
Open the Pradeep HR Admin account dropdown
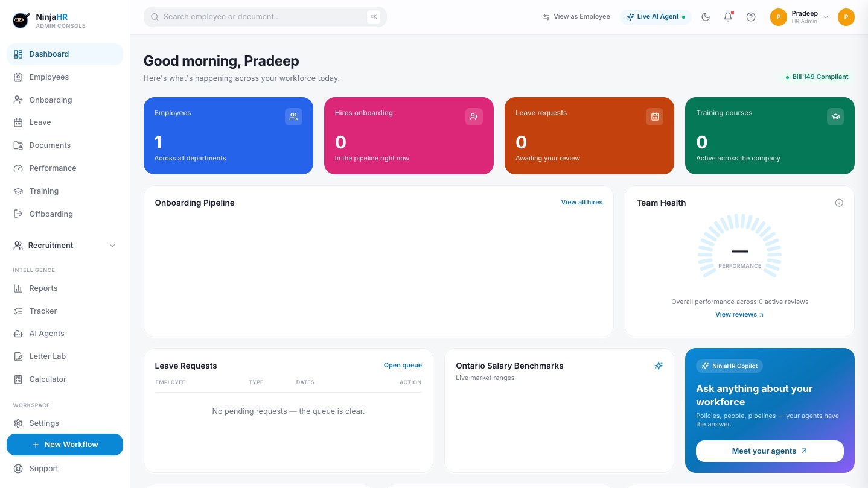point(800,17)
